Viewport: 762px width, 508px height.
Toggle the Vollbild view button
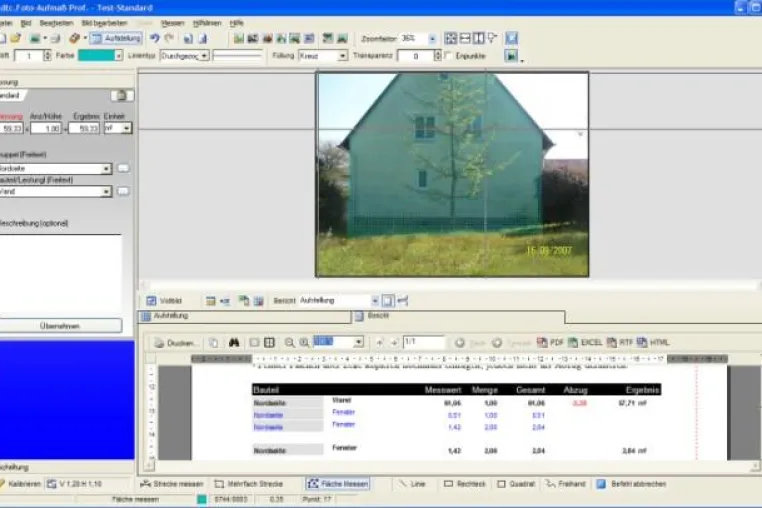164,301
